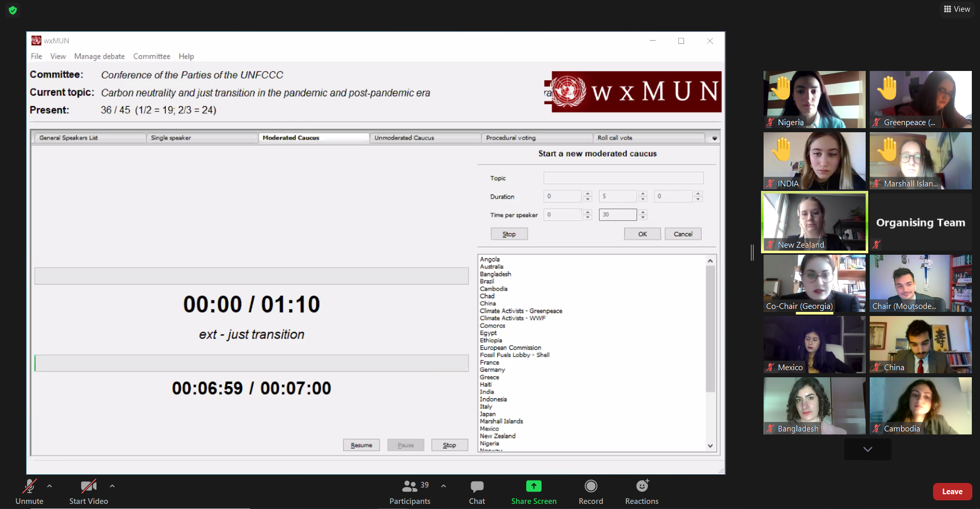The image size is (980, 509).
Task: Open the Reactions smiley icon
Action: point(642,486)
